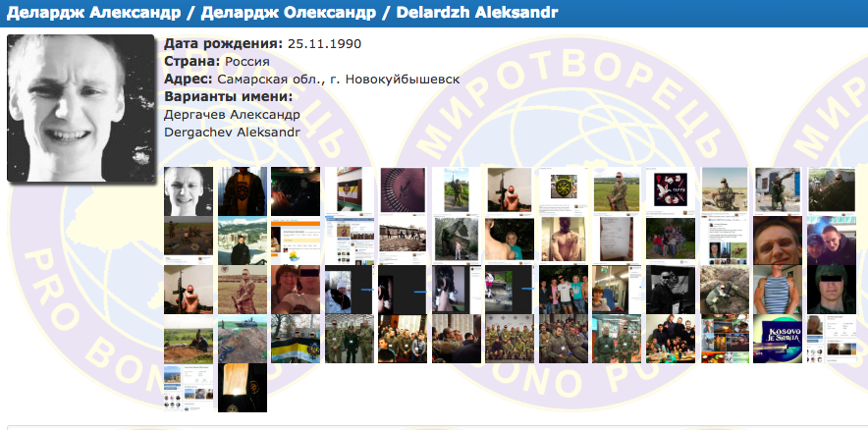View person sitting on dirt mound thumbnail

point(189,339)
